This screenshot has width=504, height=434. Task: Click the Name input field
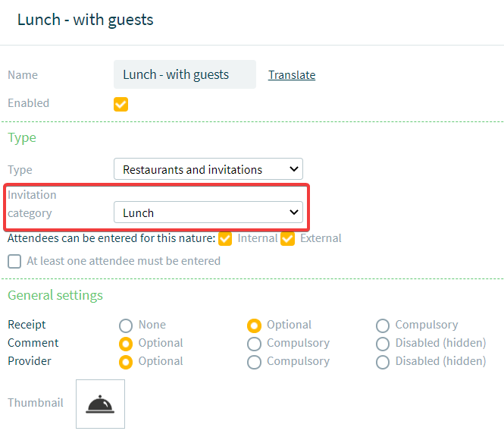185,74
